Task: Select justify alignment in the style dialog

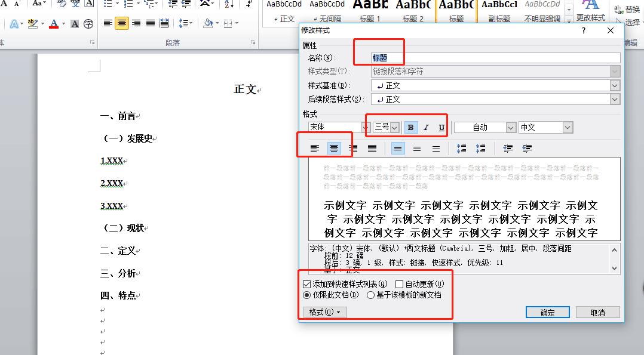Action: [x=372, y=148]
